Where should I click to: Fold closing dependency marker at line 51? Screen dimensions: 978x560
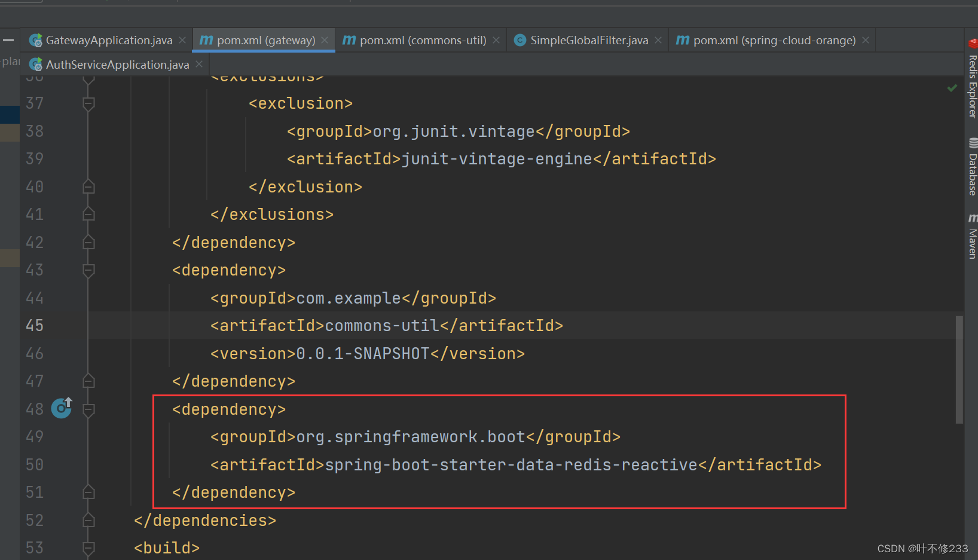[88, 492]
